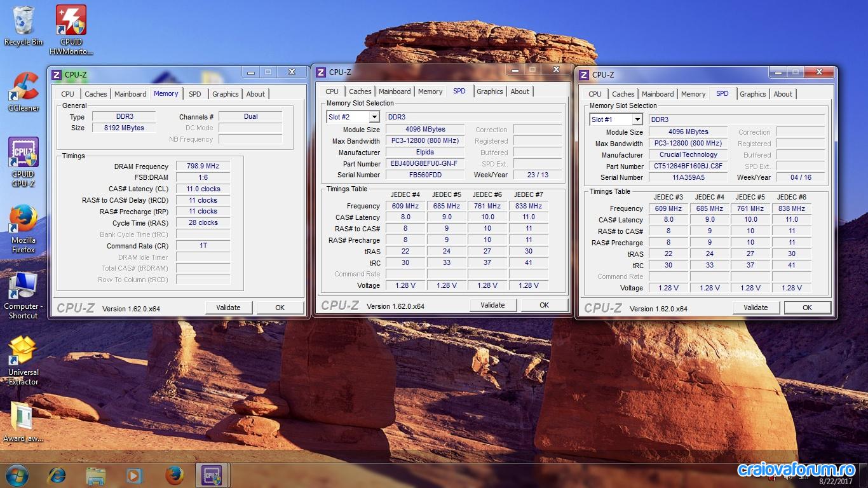
Task: Click Validate in the Slot #1 window
Action: 756,308
